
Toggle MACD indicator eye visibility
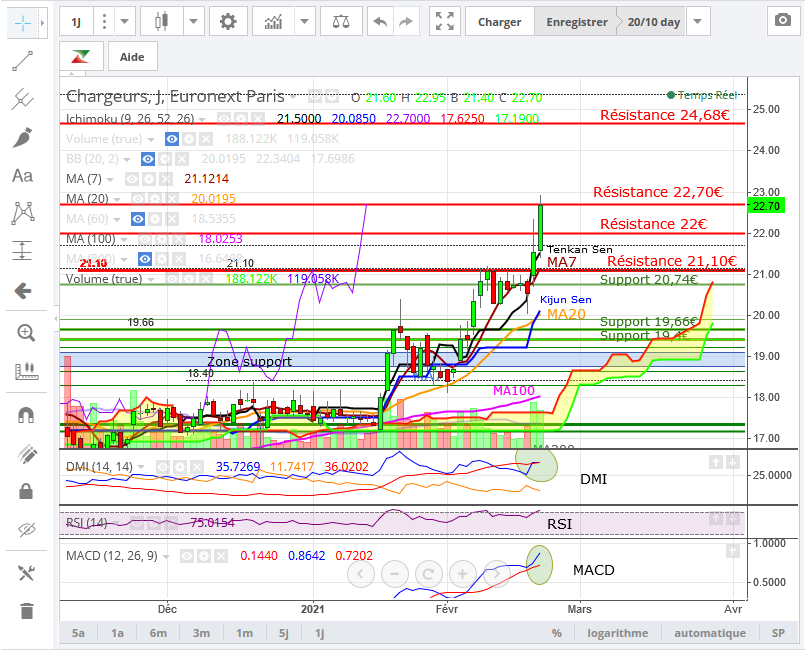pyautogui.click(x=187, y=556)
